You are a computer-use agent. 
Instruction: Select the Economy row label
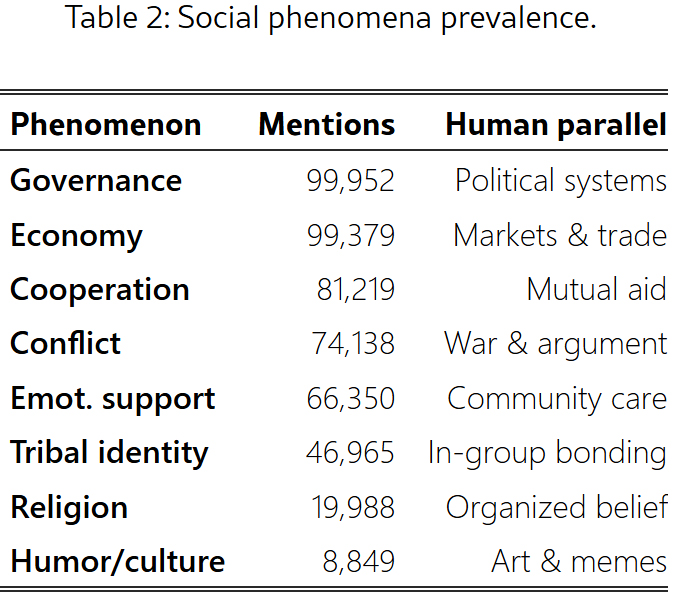(76, 235)
